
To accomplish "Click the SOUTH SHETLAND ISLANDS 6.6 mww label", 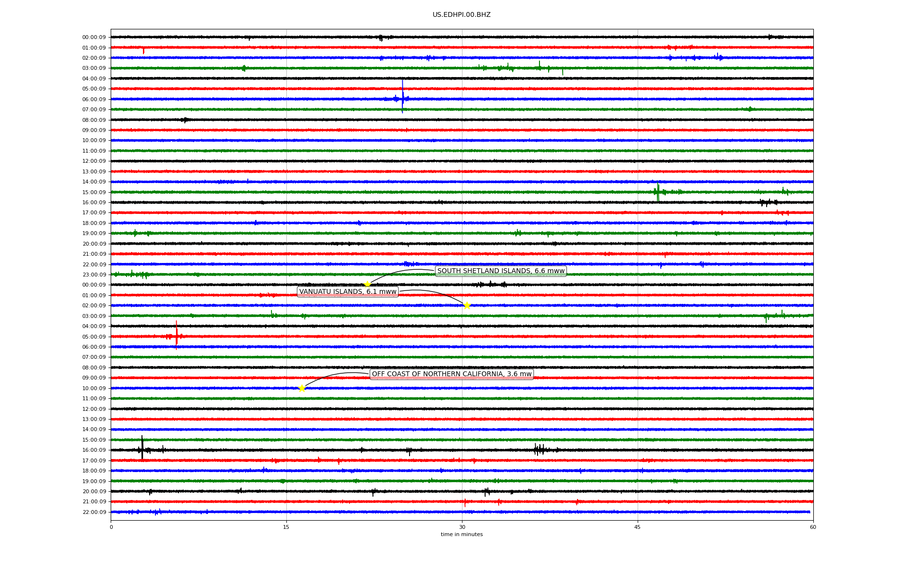I will click(500, 271).
